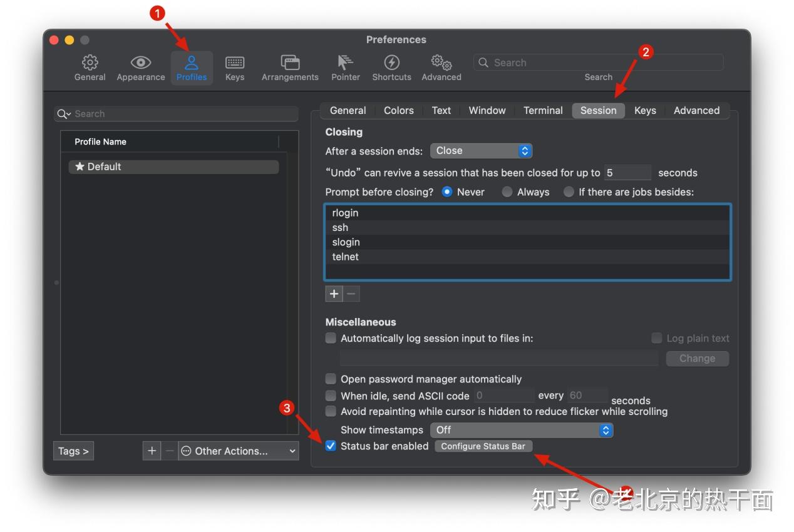Expand the Other Actions menu

238,451
